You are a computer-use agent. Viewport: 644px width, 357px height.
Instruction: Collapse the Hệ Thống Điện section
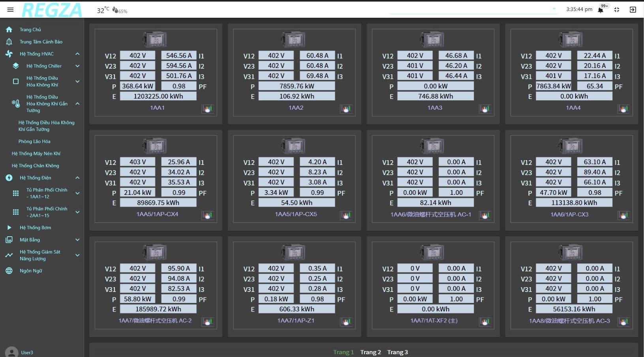(77, 178)
